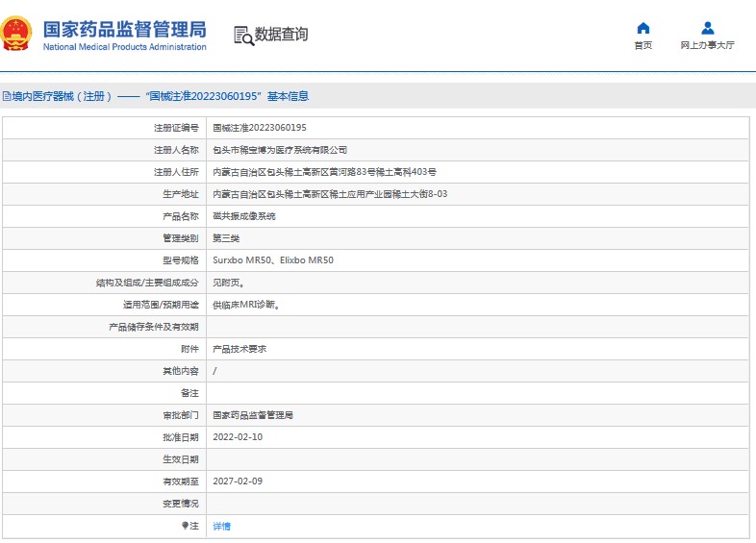The width and height of the screenshot is (756, 543).
Task: Select the registrant address ending 稀土高科403号
Action: 324,172
